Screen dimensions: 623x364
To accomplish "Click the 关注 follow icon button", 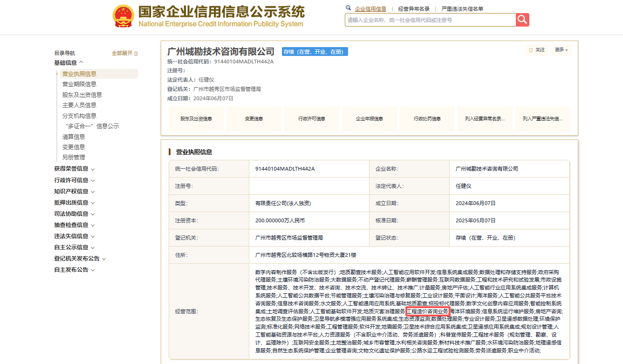I will (x=537, y=50).
